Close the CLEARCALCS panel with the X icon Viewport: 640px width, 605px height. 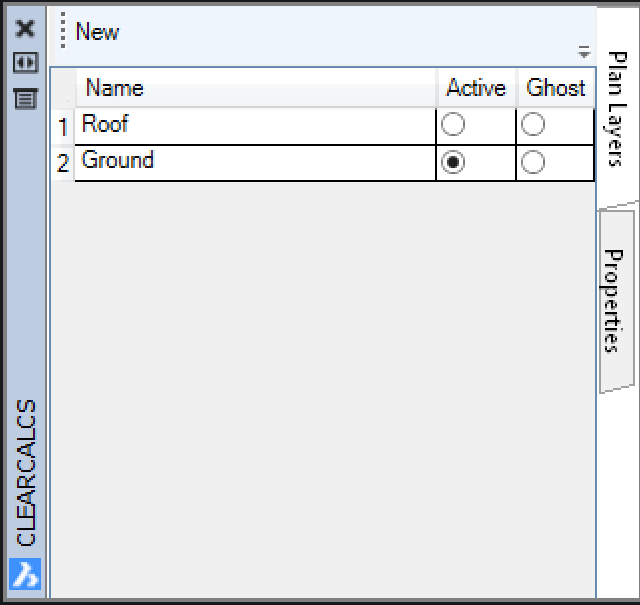tap(25, 29)
